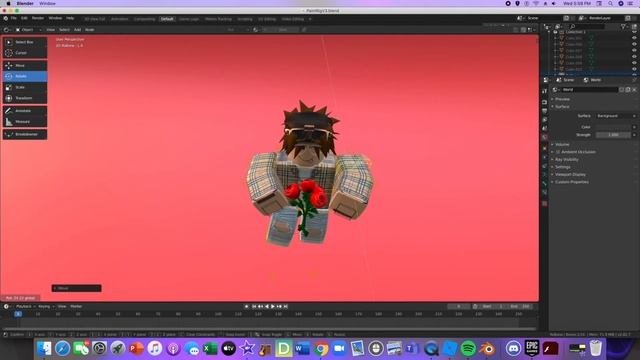Click the world Color swatch
640x360 pixels.
tap(613, 127)
